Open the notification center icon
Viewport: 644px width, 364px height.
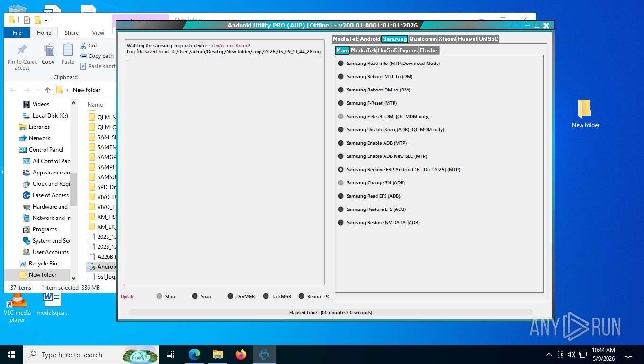tap(628, 355)
